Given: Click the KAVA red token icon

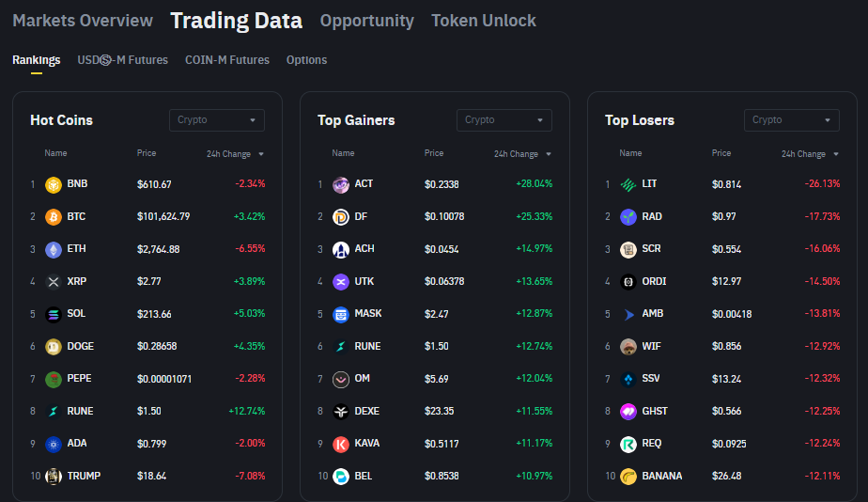Looking at the screenshot, I should (x=341, y=444).
